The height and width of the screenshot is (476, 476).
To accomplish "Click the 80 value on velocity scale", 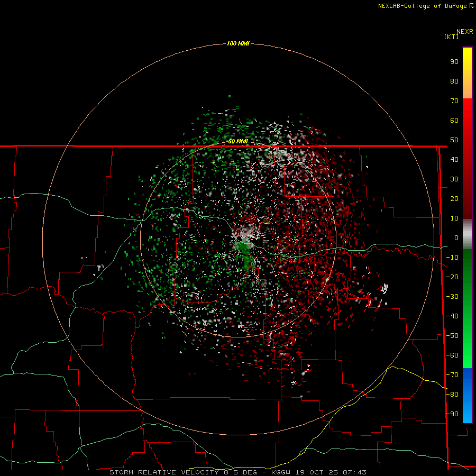I will [x=454, y=81].
